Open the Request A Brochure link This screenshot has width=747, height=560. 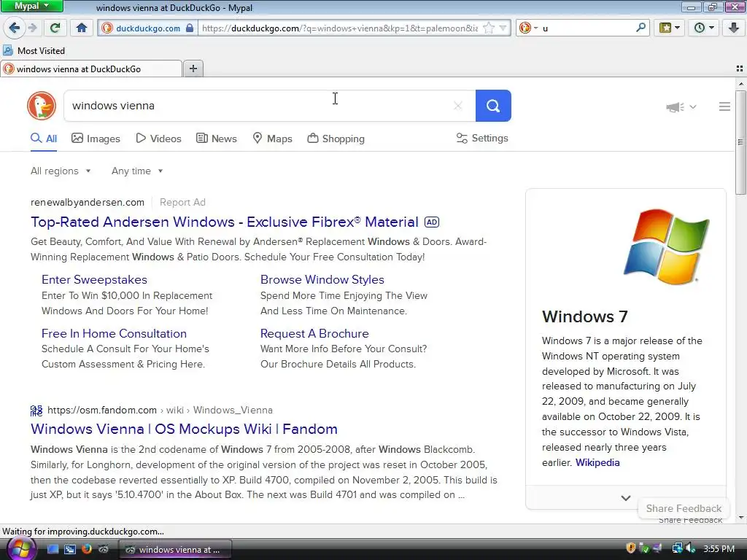(314, 333)
